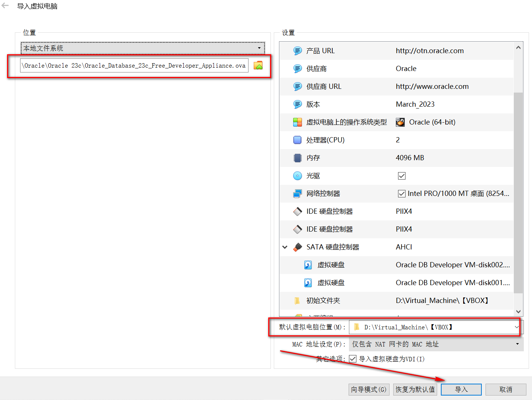532x400 pixels.
Task: Select the Oracle DB Developer VM-disk002 value
Action: coord(453,265)
